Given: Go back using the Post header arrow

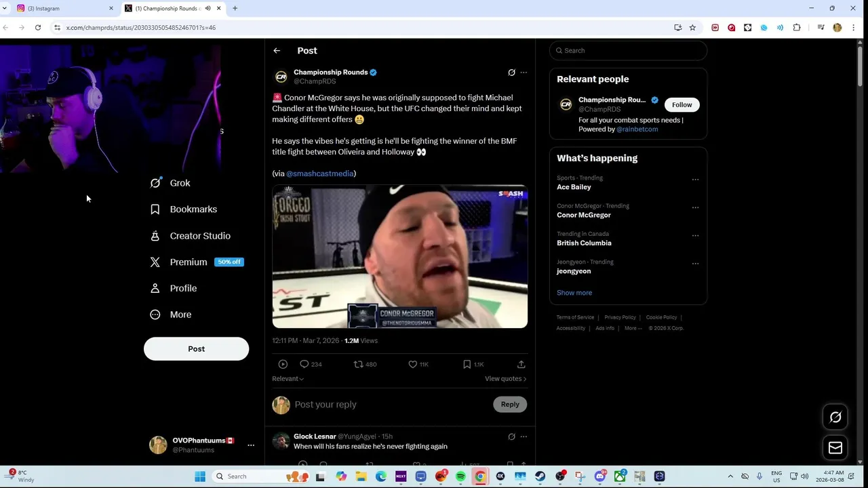Looking at the screenshot, I should pyautogui.click(x=277, y=51).
